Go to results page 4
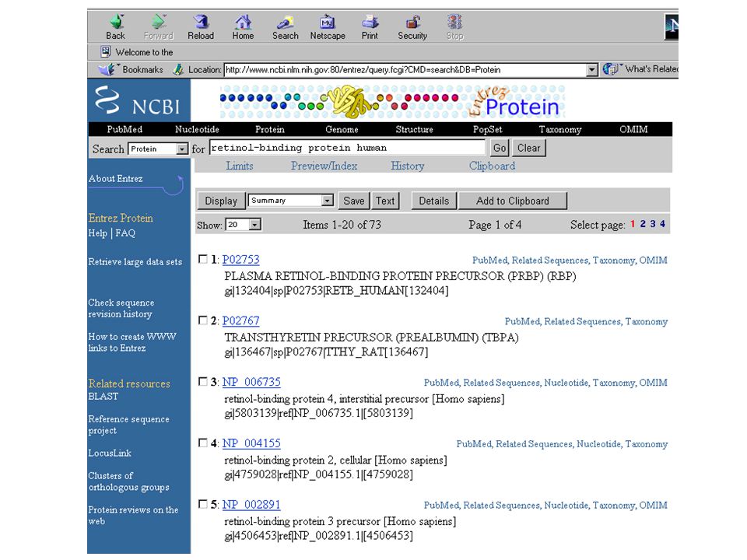Image resolution: width=747 pixels, height=560 pixels. pyautogui.click(x=663, y=224)
